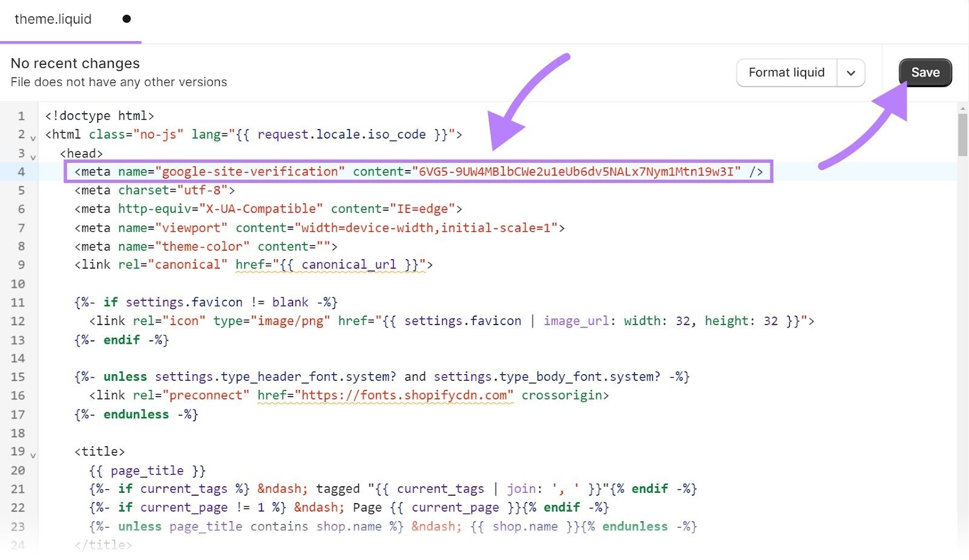Click the Format liquid button
The image size is (969, 560).
coord(786,72)
